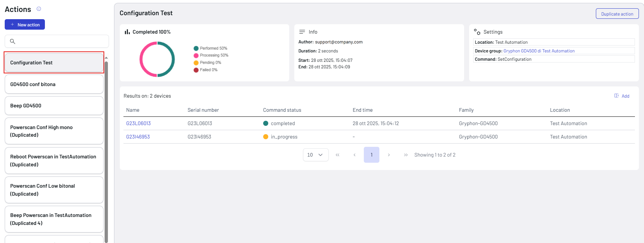644x243 pixels.
Task: Click in the actions search field
Action: pos(62,41)
